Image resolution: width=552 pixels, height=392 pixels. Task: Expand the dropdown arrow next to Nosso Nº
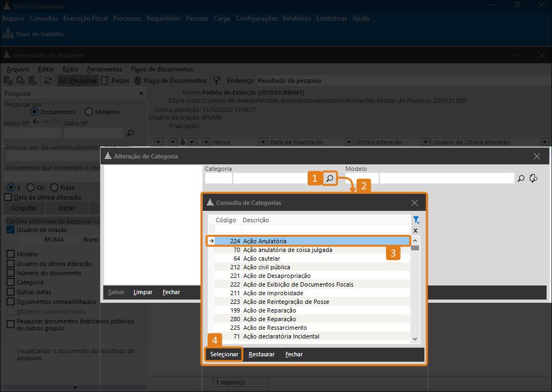[45, 122]
